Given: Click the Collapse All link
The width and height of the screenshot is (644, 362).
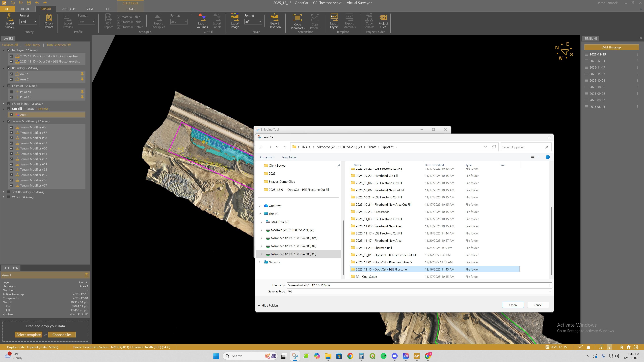Looking at the screenshot, I should pyautogui.click(x=10, y=45).
